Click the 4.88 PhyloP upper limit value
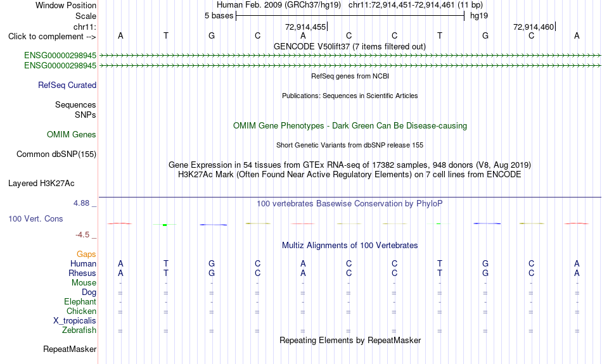Screen dimensions: 602x364 81,203
